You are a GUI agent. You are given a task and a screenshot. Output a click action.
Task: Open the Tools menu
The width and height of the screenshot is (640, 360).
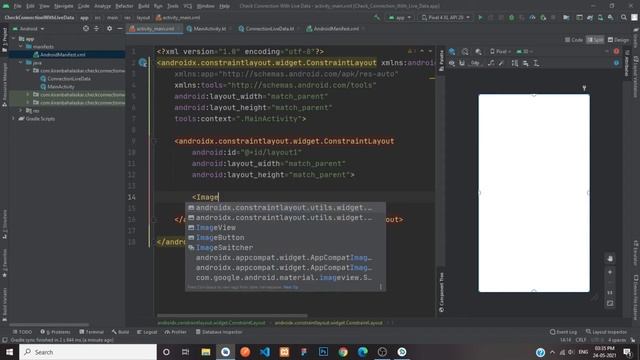173,6
